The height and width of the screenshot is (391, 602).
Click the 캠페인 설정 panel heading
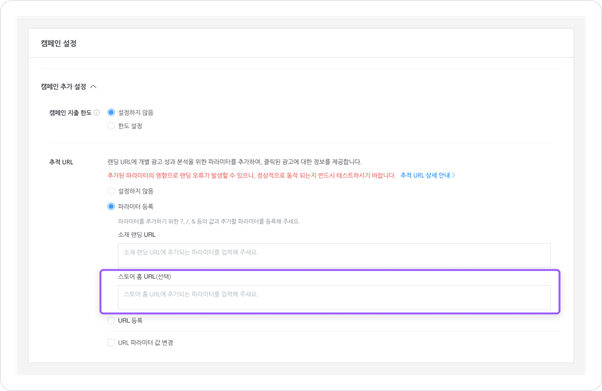coord(59,43)
